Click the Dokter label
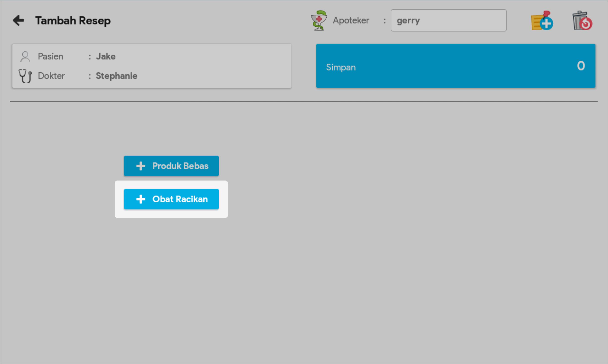This screenshot has width=608, height=364. pos(51,76)
